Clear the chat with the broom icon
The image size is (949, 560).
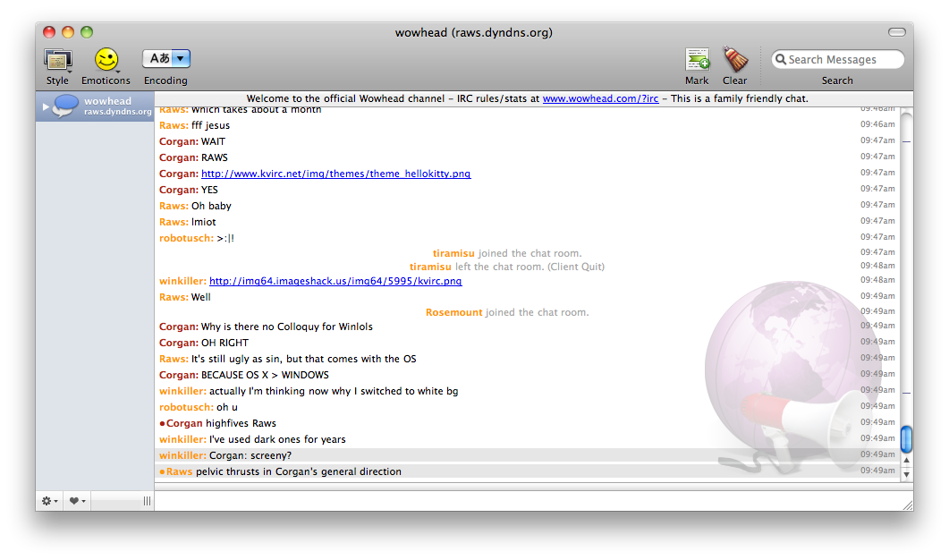[x=735, y=60]
